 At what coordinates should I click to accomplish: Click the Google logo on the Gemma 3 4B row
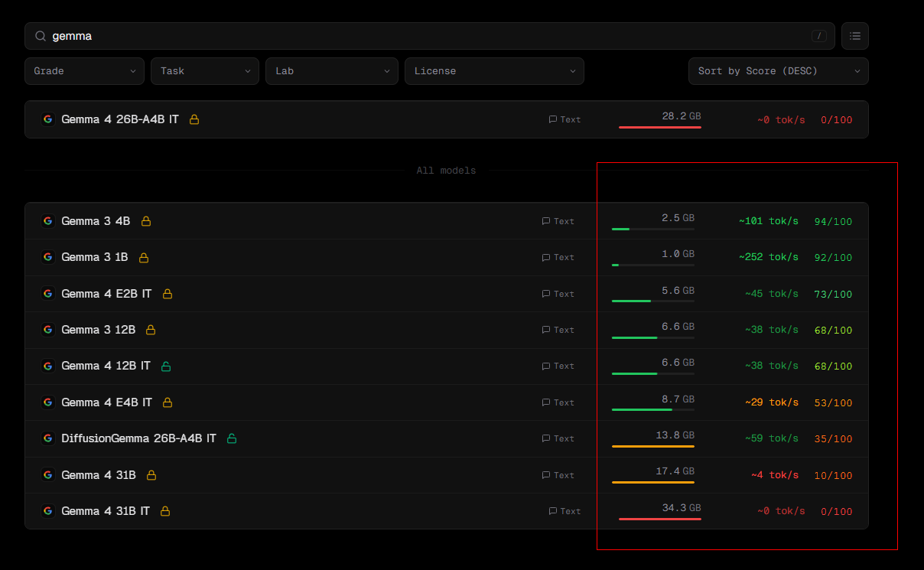pos(48,221)
